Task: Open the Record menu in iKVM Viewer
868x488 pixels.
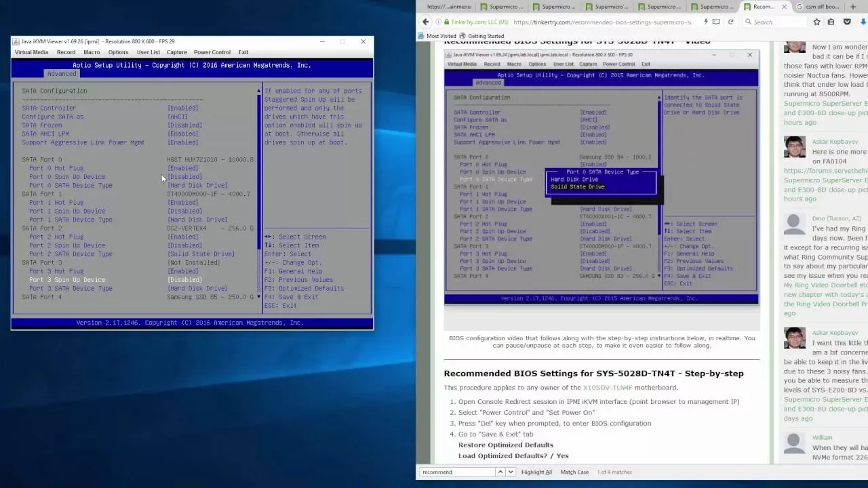Action: (x=66, y=52)
